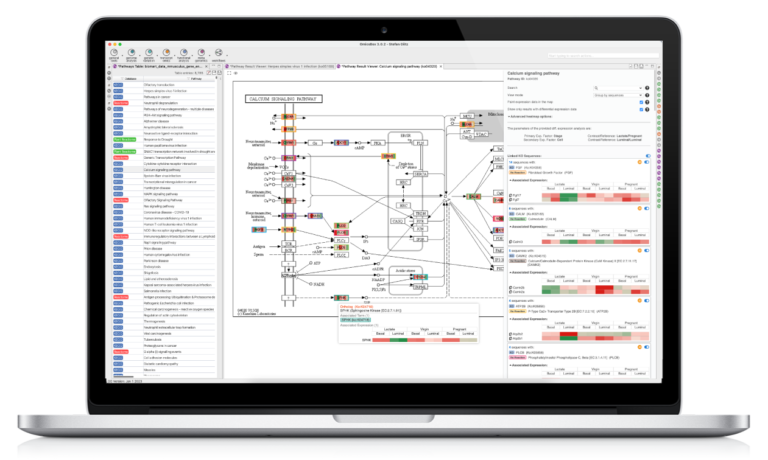Select the Parkinson disease row

tap(162, 261)
